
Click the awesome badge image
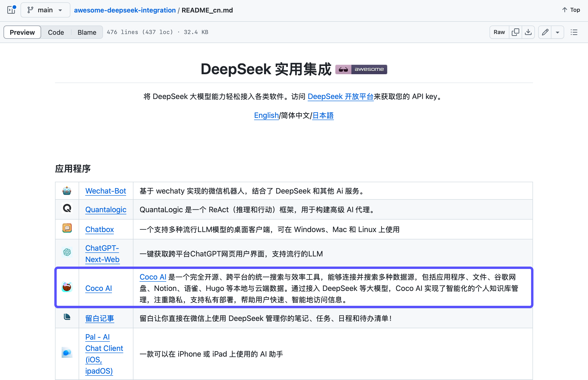click(x=361, y=69)
